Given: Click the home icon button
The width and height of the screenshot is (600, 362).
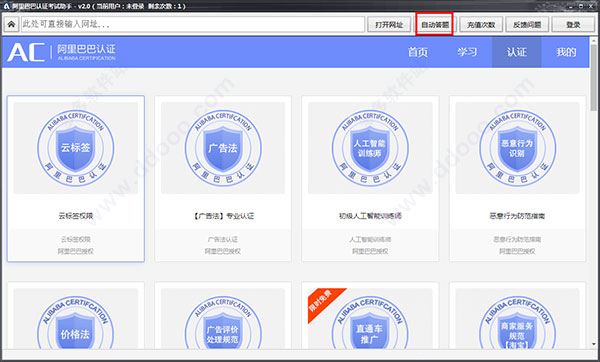Looking at the screenshot, I should (x=11, y=24).
